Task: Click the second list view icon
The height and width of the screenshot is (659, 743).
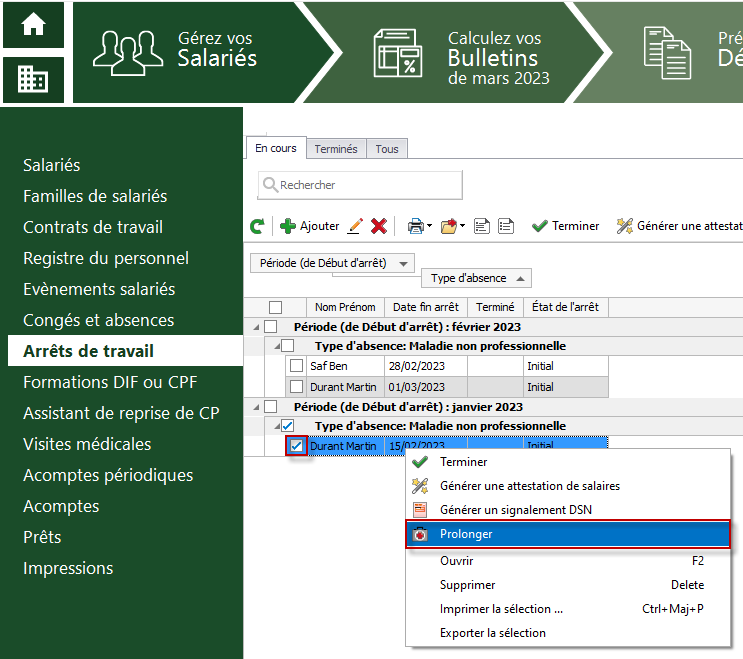Action: click(x=506, y=226)
